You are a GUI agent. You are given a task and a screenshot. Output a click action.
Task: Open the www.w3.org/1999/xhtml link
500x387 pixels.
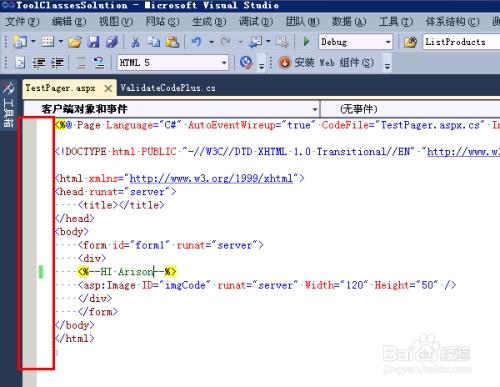click(211, 179)
